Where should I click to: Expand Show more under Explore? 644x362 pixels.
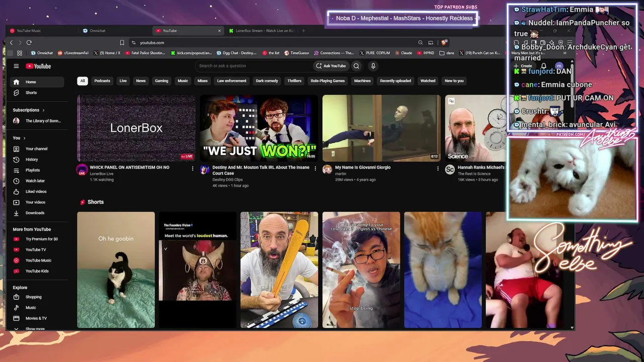click(37, 329)
